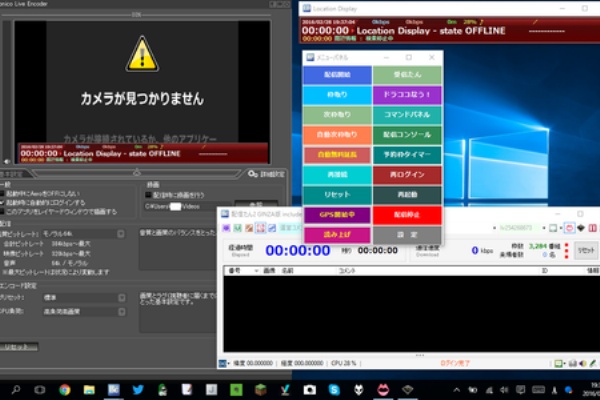The width and height of the screenshot is (600, 400).
Task: Click the brown third toolbar icon in 配信たん
Action: click(249, 228)
